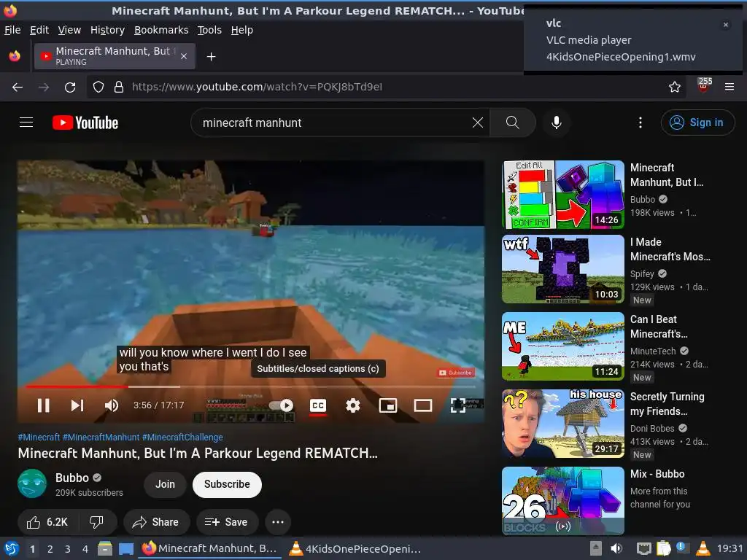Open the #MinecraftManhunt hashtag
The height and width of the screenshot is (560, 747).
(x=101, y=437)
